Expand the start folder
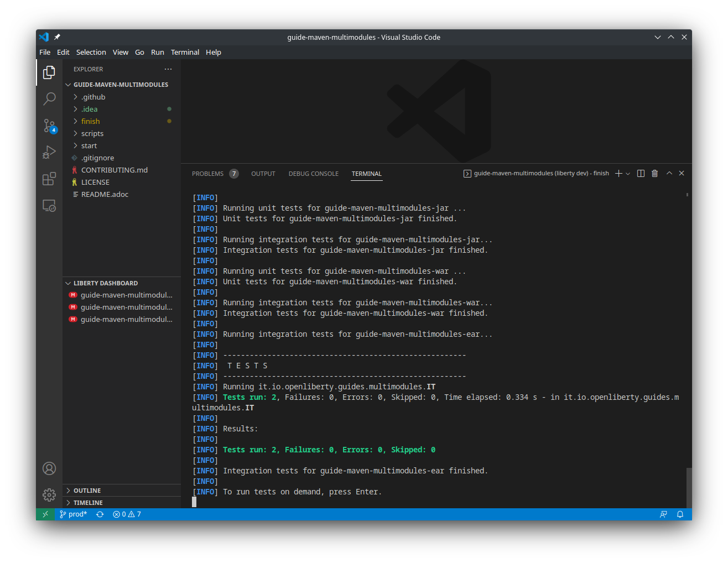The width and height of the screenshot is (728, 563). point(122,145)
